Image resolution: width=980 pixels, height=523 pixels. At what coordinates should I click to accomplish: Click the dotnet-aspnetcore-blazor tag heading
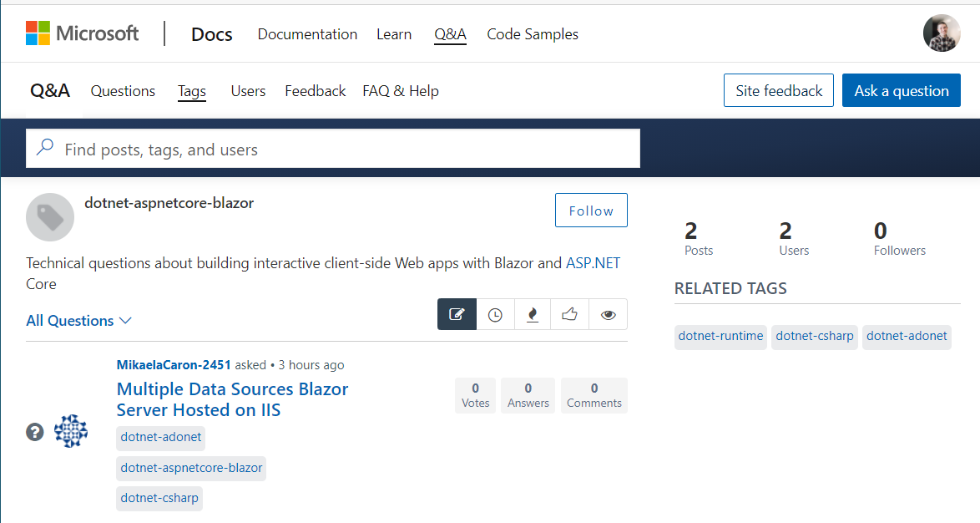click(x=169, y=203)
